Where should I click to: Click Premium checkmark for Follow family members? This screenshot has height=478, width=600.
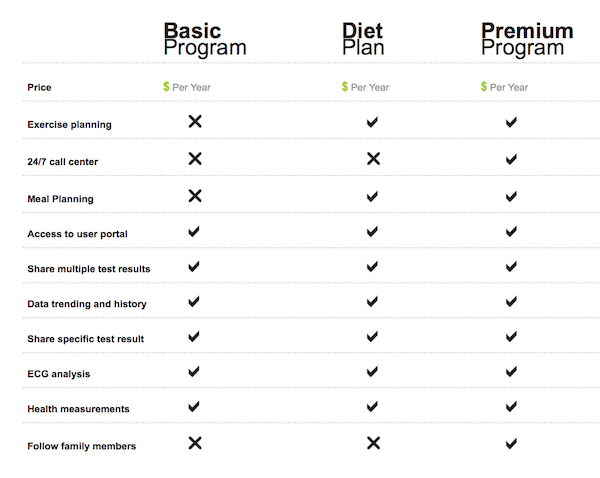click(x=511, y=443)
